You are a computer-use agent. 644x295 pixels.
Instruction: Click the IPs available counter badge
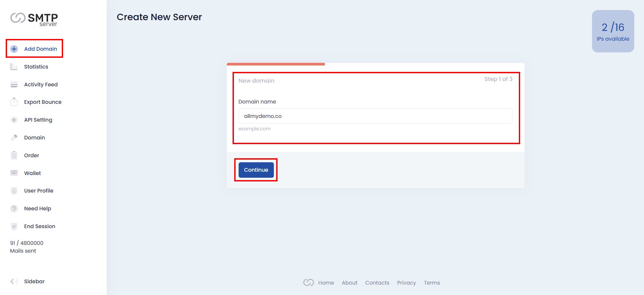(613, 31)
